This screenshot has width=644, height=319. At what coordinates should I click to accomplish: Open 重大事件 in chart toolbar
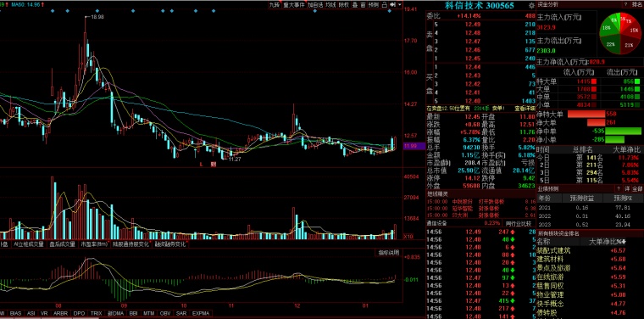[294, 5]
